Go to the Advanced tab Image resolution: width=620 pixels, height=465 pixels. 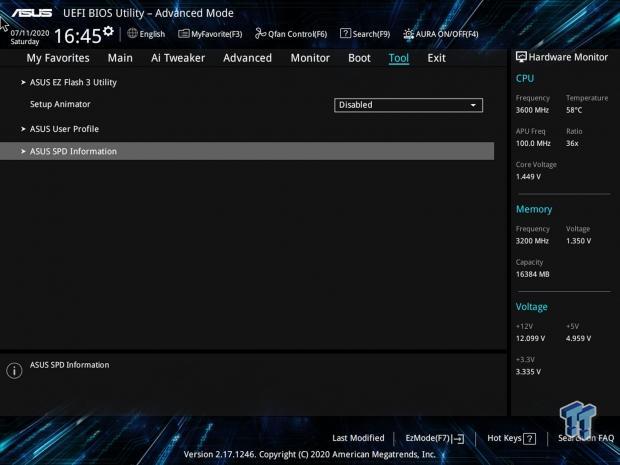pos(248,58)
